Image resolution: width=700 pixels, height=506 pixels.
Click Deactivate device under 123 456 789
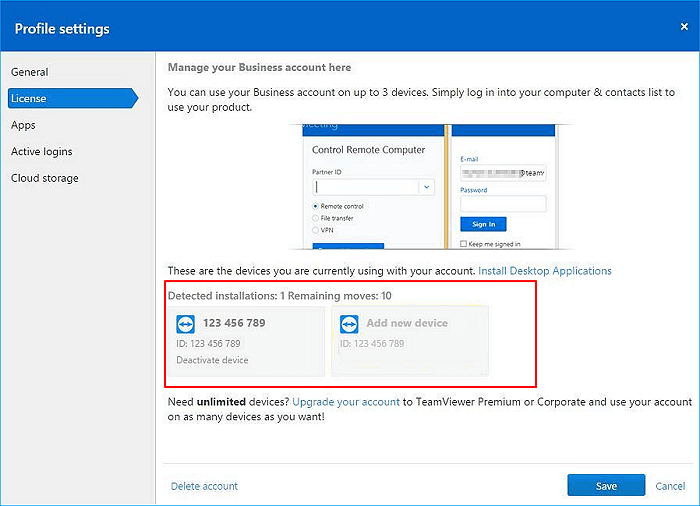click(212, 360)
